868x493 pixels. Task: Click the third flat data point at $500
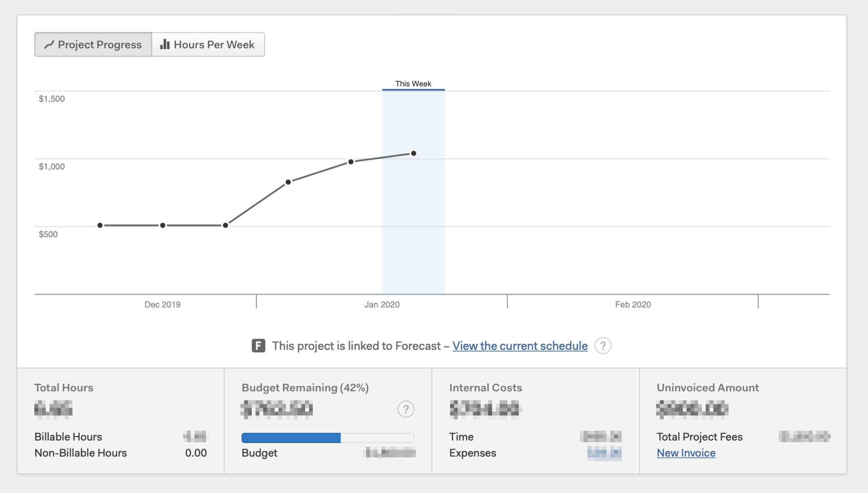coord(225,225)
